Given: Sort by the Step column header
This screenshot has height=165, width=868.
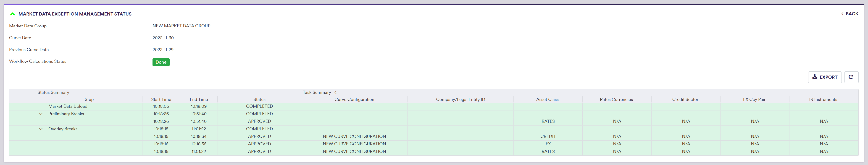Looking at the screenshot, I should click(89, 99).
